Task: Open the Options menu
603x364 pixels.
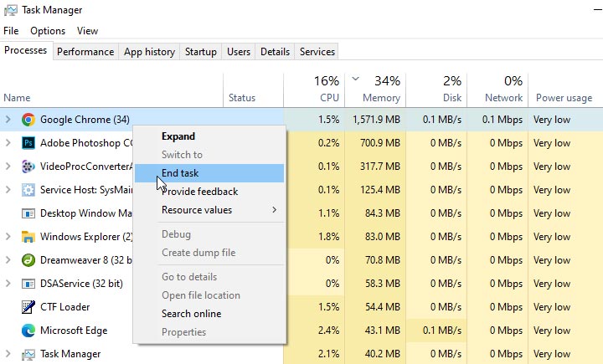Action: (x=48, y=31)
